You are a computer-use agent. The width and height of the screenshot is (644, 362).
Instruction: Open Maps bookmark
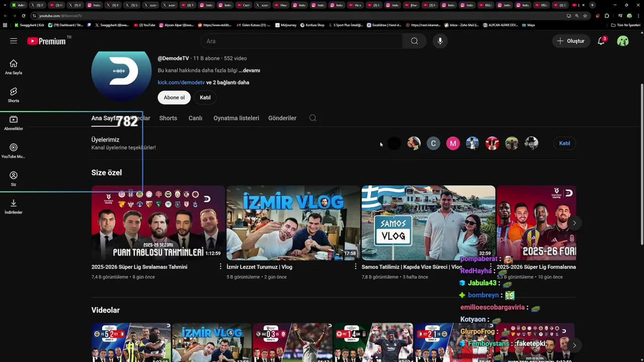528,25
